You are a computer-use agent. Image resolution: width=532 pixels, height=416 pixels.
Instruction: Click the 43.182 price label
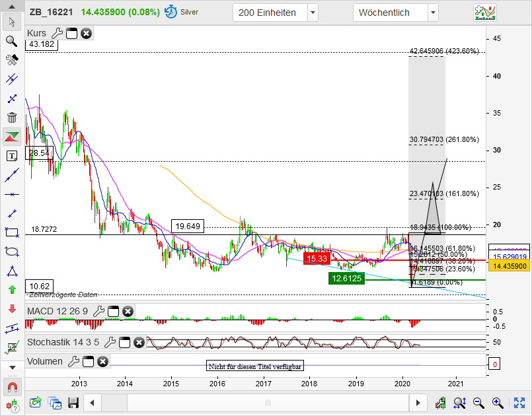tap(42, 44)
